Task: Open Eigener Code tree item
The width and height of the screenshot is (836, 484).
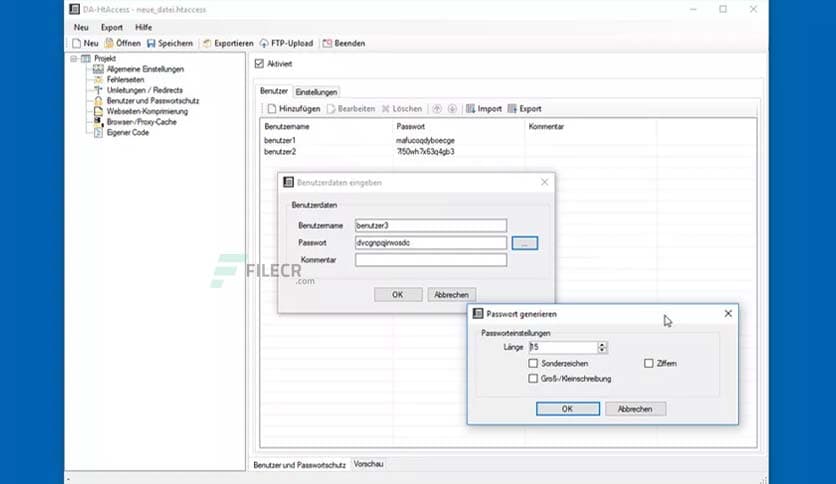Action: [x=127, y=133]
